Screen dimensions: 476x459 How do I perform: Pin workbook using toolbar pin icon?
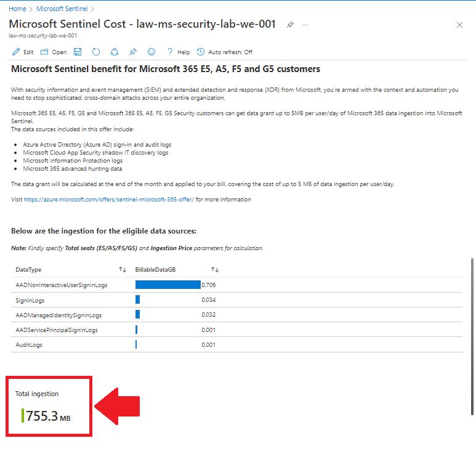pos(132,52)
